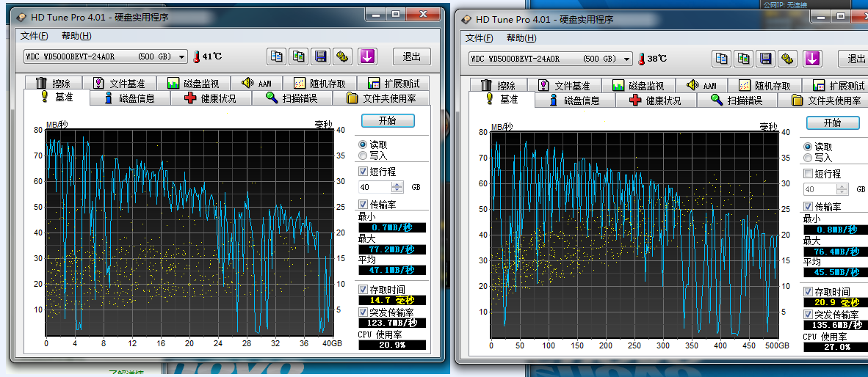Click burst rate value 135.6MB/秒

click(x=836, y=326)
